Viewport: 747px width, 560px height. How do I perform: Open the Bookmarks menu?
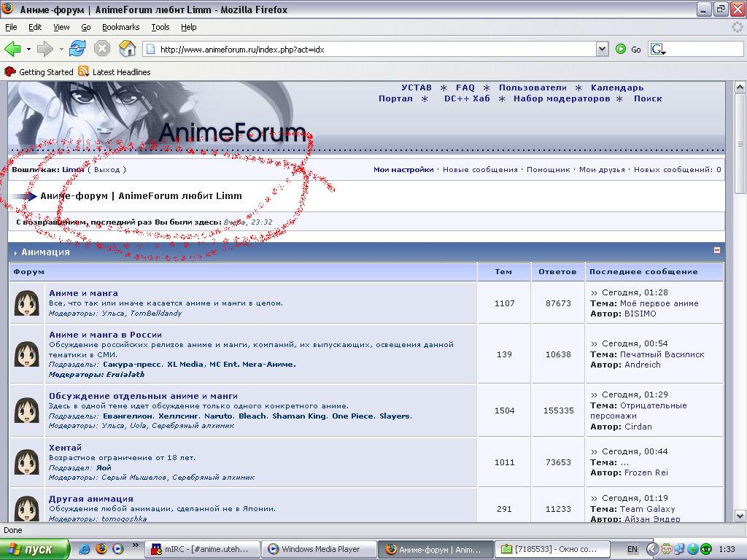tap(121, 27)
